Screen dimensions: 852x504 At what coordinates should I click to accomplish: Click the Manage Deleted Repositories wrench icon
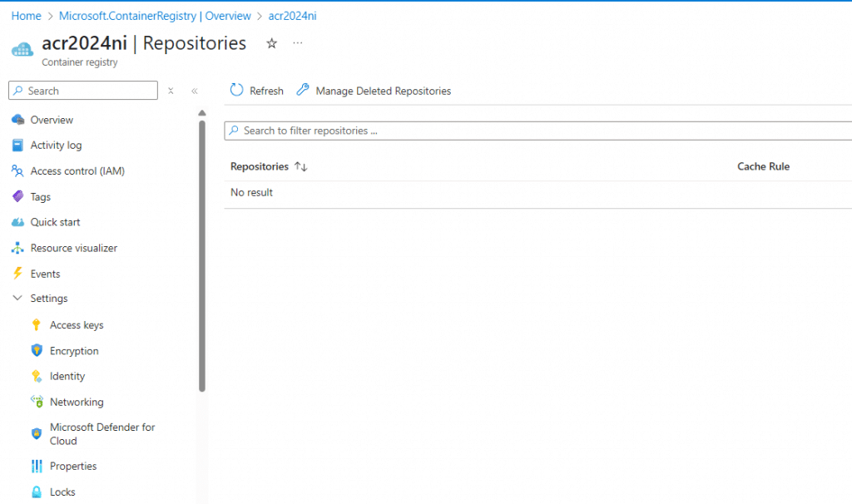click(x=303, y=91)
